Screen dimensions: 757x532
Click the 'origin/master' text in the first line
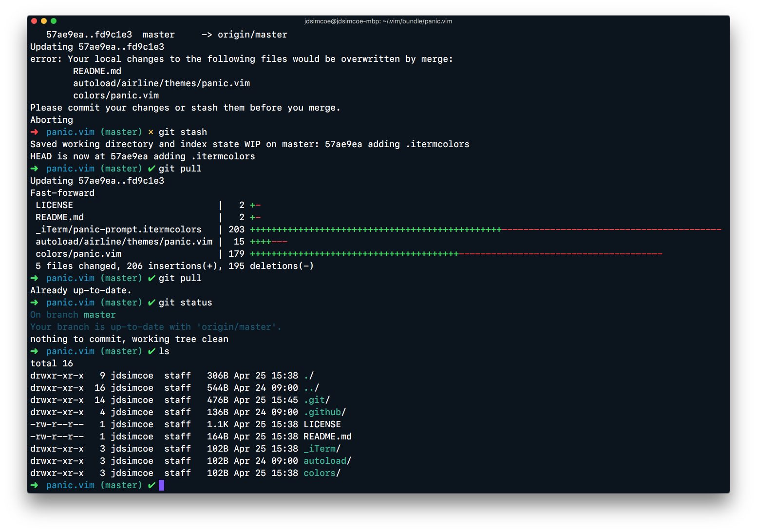252,35
